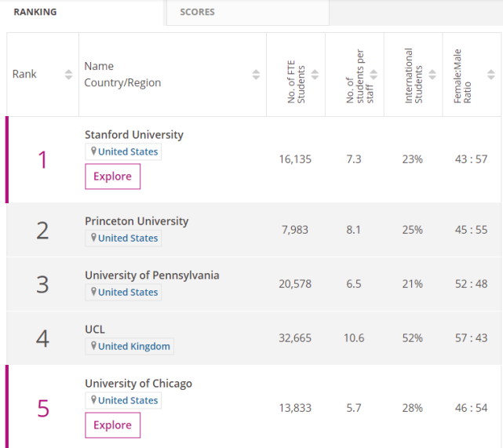Open the UCL university link
This screenshot has width=503, height=448.
pyautogui.click(x=95, y=330)
